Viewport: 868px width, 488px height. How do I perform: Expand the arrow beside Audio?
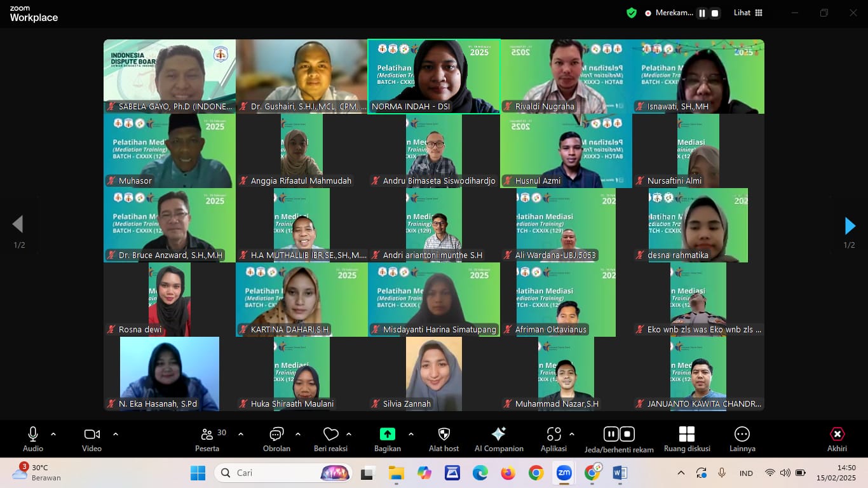click(53, 434)
